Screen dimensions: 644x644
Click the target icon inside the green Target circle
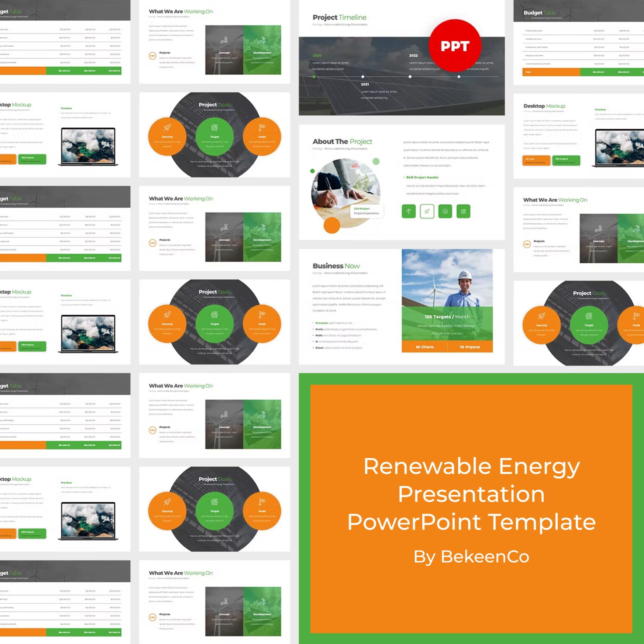tap(214, 127)
